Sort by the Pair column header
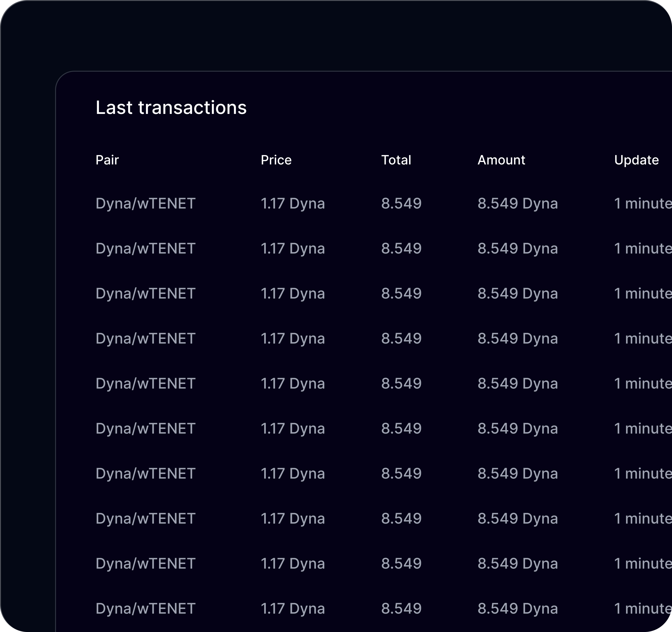The width and height of the screenshot is (672, 632). pos(107,160)
